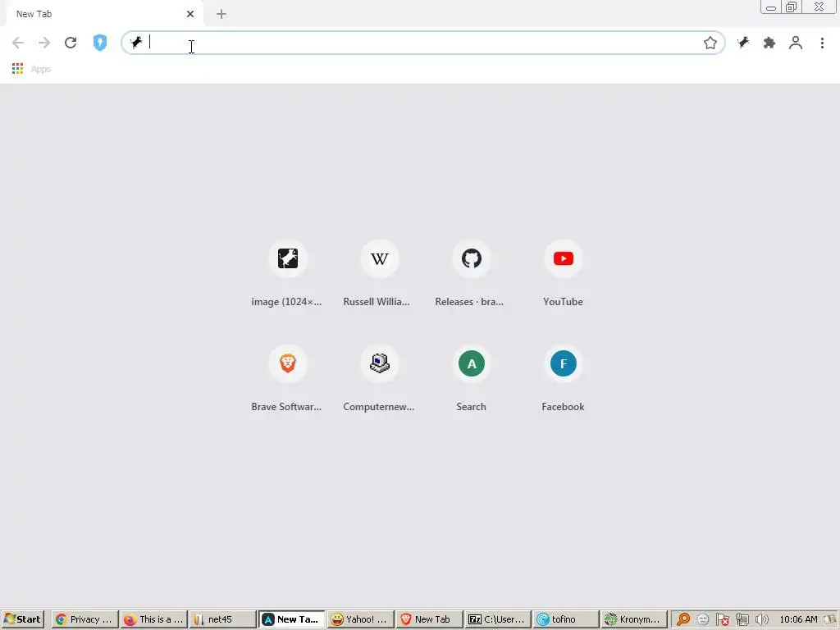This screenshot has width=840, height=630.
Task: Open the Search shortcut with A icon
Action: (x=471, y=379)
